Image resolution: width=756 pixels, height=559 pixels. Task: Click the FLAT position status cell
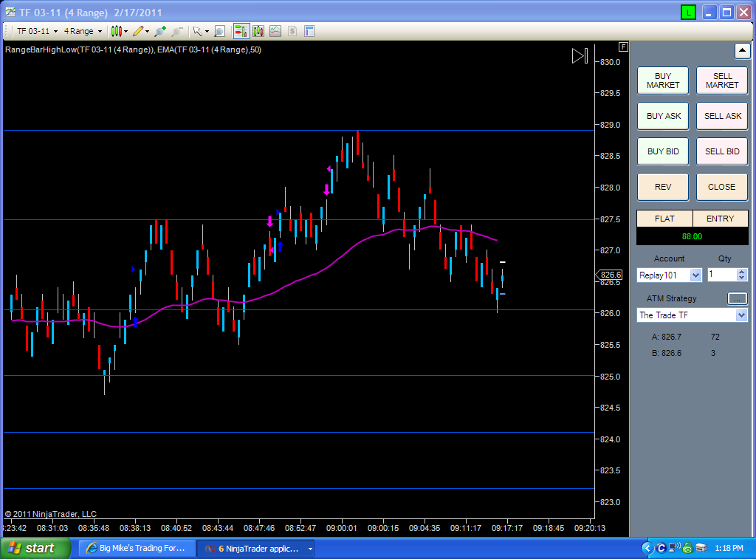point(664,219)
